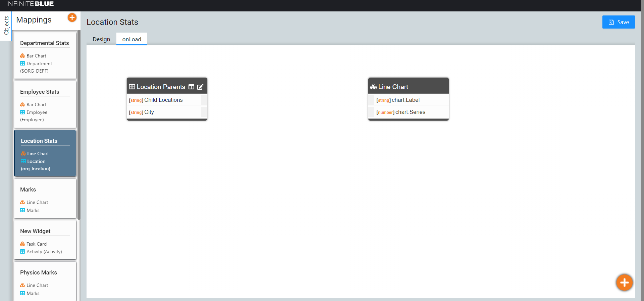This screenshot has width=644, height=301.
Task: Click the City field output connector
Action: 204,112
